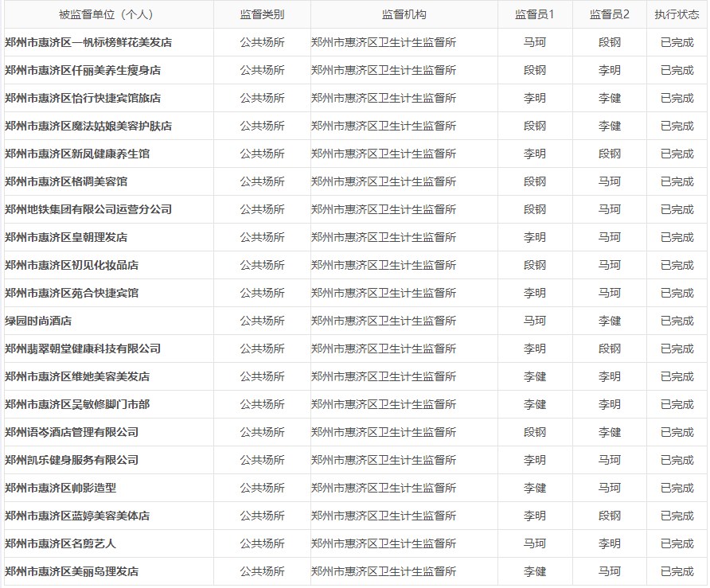Click 李健 in the 绿园时尚酒店 row

point(610,321)
